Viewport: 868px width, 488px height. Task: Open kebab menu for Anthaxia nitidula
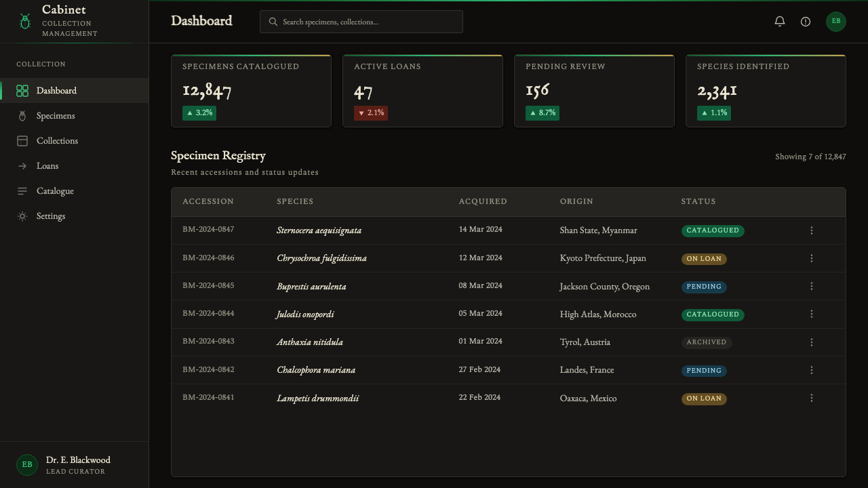(x=812, y=342)
